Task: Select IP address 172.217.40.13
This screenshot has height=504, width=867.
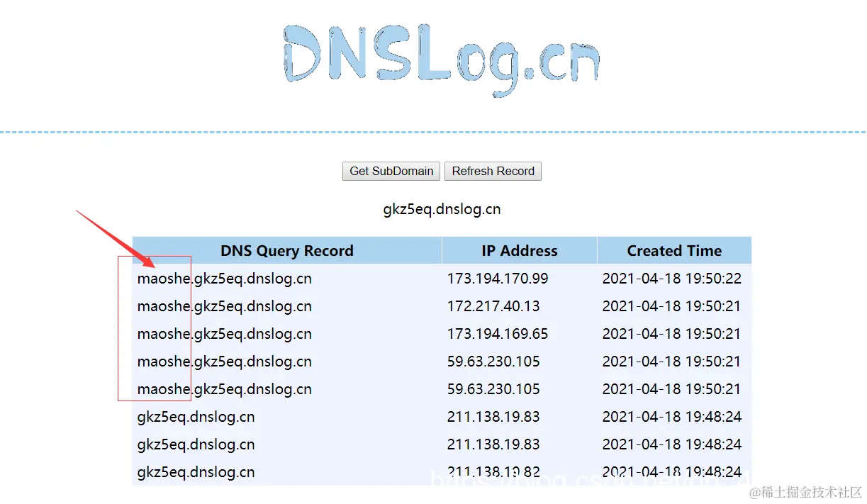Action: pos(493,306)
